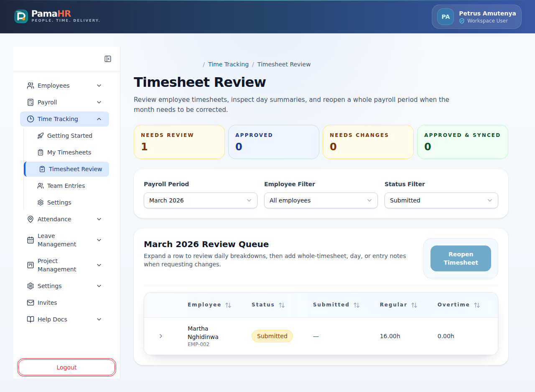The height and width of the screenshot is (392, 535).
Task: Click the EMP-002 employee ID
Action: click(x=199, y=344)
